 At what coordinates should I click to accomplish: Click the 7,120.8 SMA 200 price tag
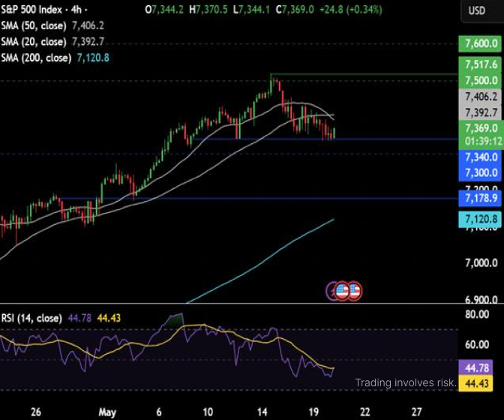[480, 220]
